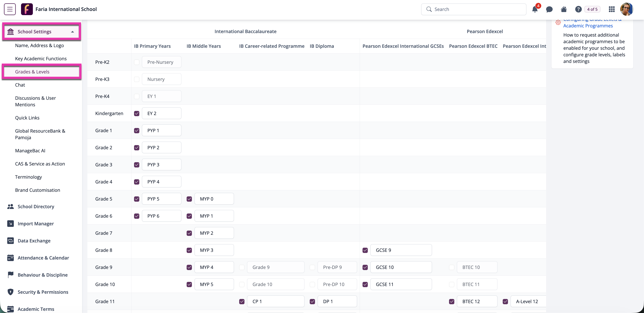Viewport: 644px width, 313px height.
Task: Uncheck the Grade 11 BTEC 12 checkbox
Action: click(452, 301)
